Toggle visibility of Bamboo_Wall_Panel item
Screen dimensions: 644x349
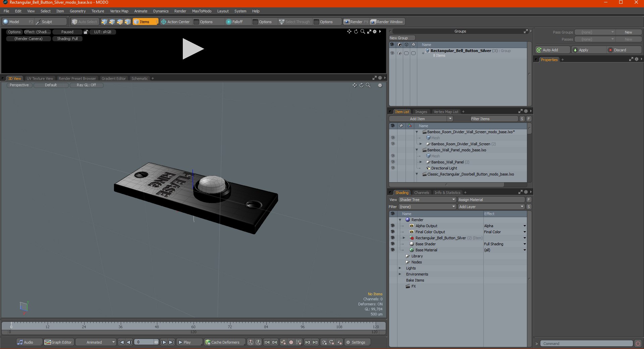(392, 162)
